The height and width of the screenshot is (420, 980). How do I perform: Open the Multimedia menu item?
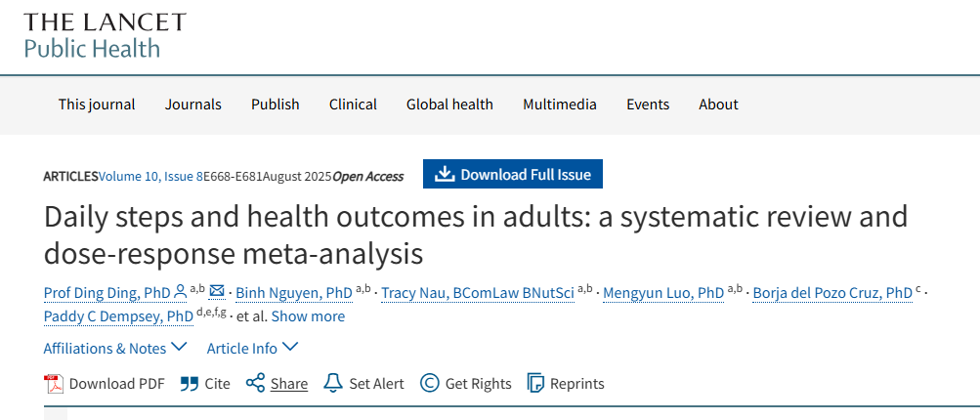560,105
